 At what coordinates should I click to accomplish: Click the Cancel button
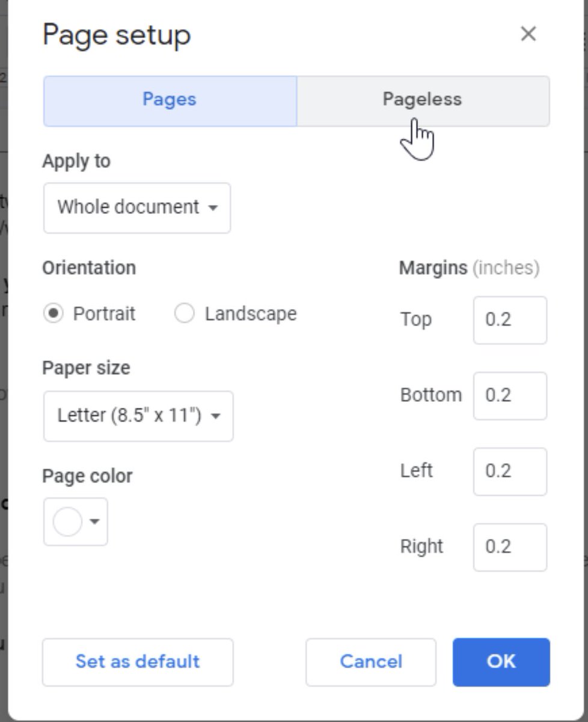click(x=370, y=662)
